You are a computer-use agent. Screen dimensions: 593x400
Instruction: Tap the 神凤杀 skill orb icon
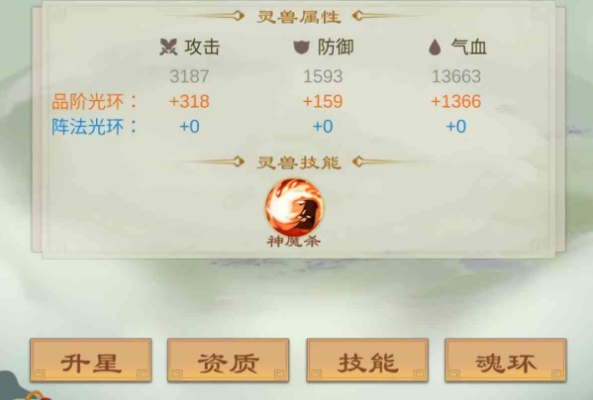click(x=295, y=207)
